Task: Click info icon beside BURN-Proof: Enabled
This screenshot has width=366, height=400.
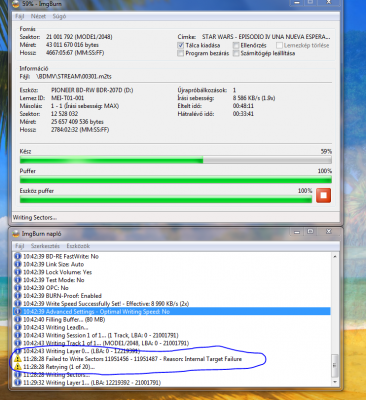Action: (x=18, y=296)
